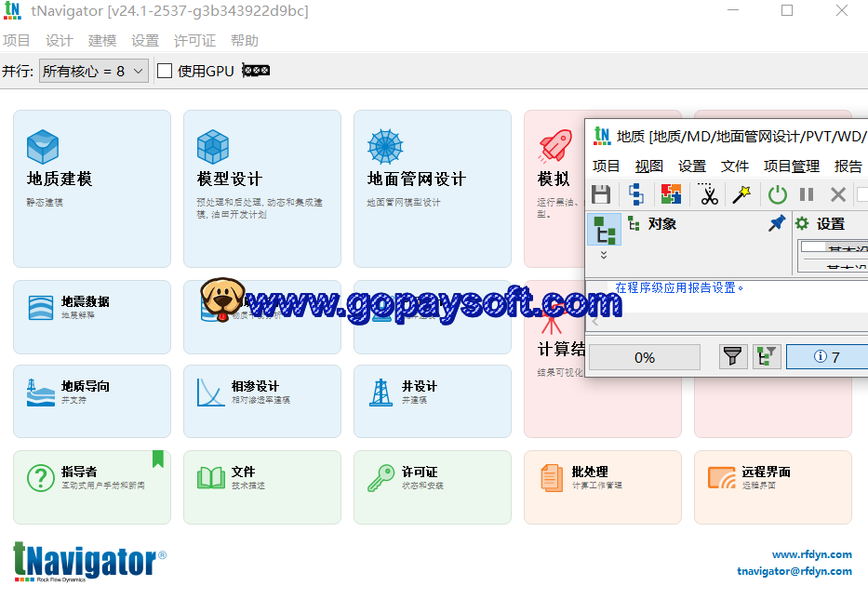Viewport: 868px width, 599px height.
Task: Launch the 模拟 simulation rocket tile
Action: click(x=554, y=188)
